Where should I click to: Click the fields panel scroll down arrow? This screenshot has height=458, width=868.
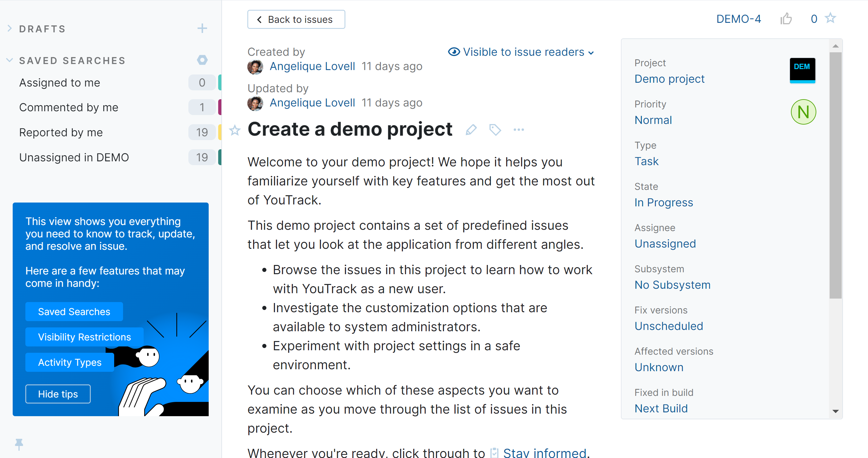tap(835, 411)
